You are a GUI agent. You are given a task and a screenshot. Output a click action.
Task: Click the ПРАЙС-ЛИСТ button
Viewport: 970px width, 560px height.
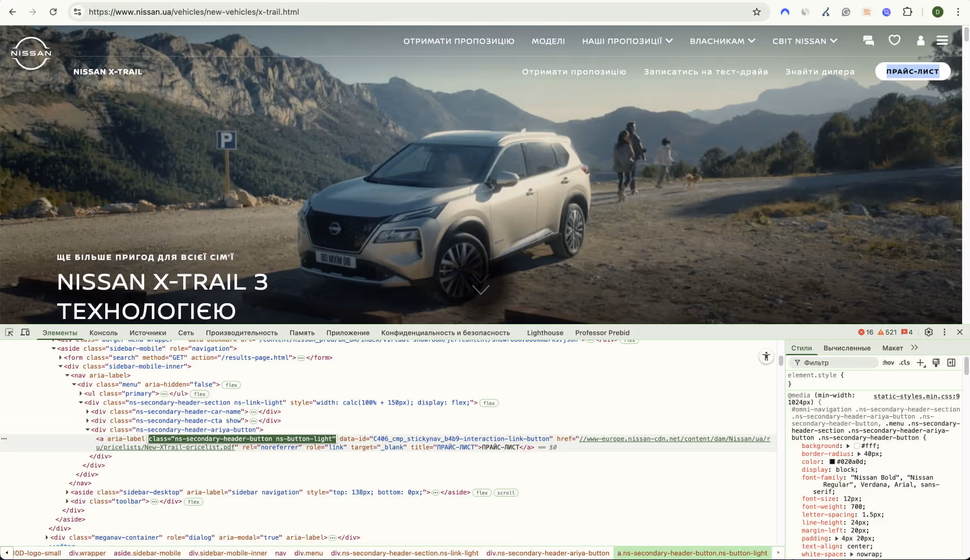pyautogui.click(x=912, y=71)
